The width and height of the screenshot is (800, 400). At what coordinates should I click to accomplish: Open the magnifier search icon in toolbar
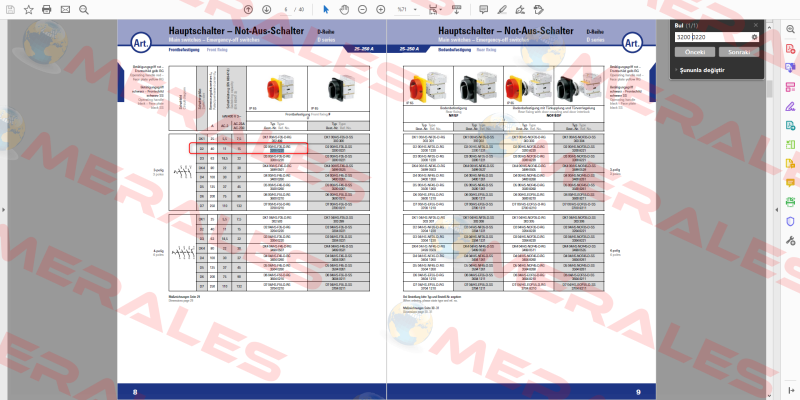coord(84,9)
